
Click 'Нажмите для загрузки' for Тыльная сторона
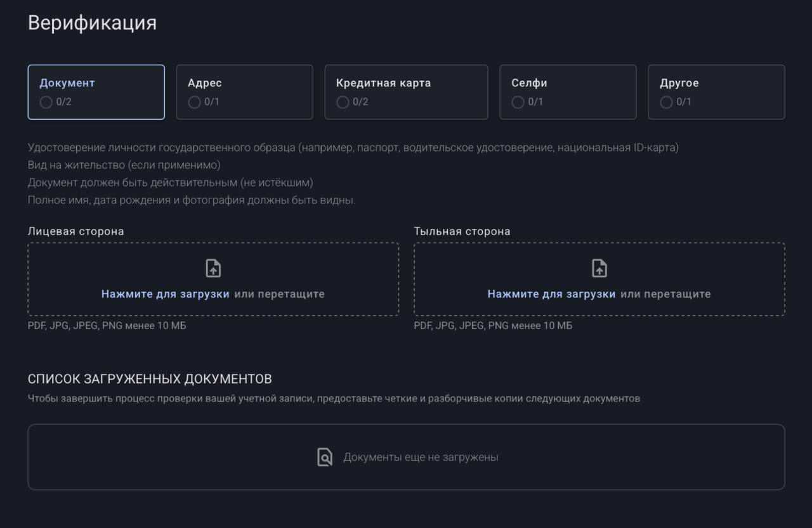click(551, 294)
